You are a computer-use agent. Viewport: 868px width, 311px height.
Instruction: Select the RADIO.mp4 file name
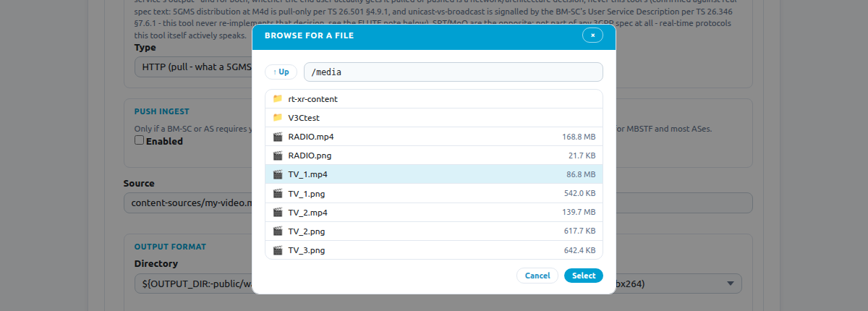(x=311, y=137)
